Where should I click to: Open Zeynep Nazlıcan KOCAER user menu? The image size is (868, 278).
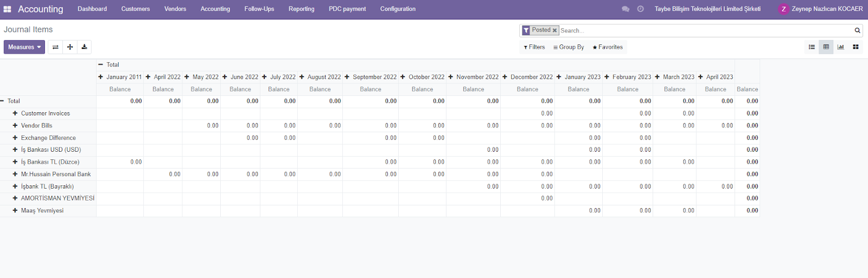(821, 9)
